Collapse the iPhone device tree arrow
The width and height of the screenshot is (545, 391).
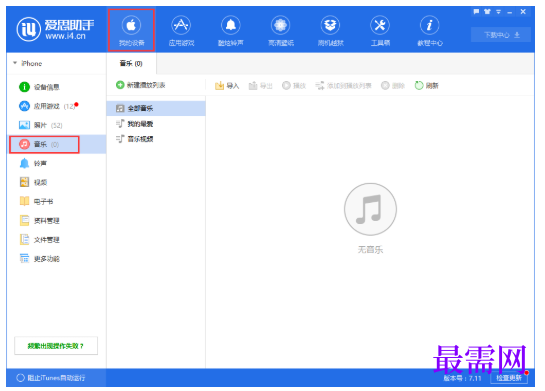(15, 63)
